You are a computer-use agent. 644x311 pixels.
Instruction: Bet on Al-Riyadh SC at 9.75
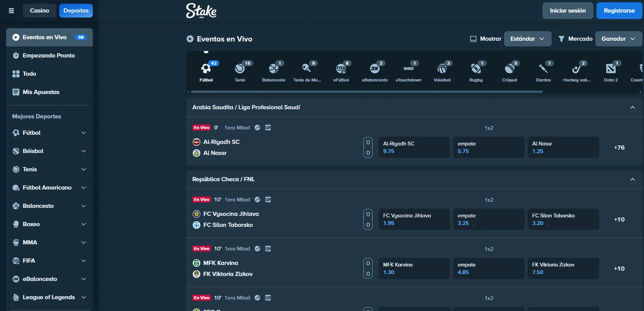(x=414, y=147)
